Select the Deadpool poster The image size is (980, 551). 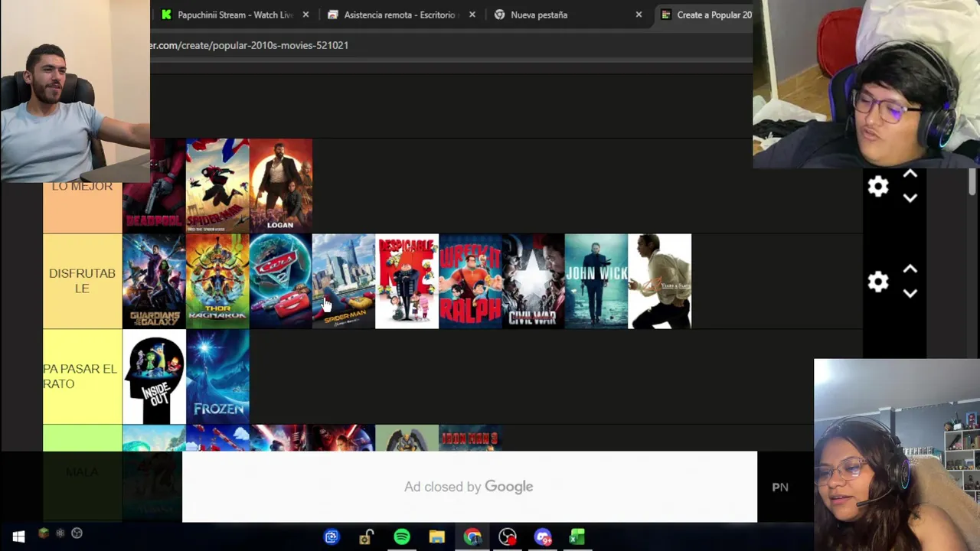tap(154, 185)
